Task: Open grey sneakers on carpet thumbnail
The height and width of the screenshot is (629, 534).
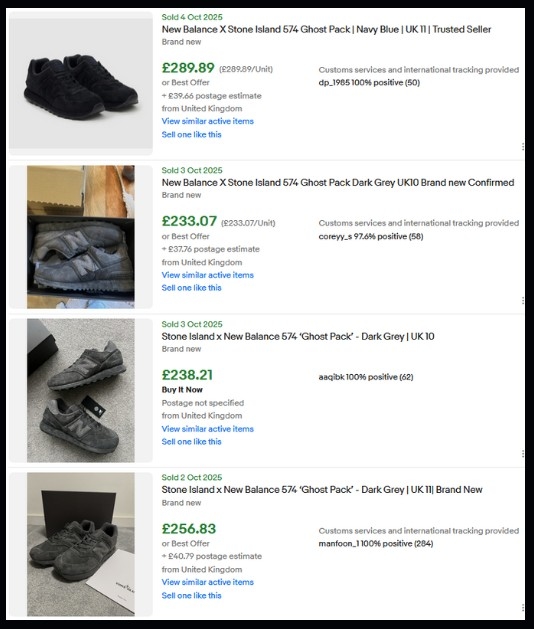Action: pos(81,390)
